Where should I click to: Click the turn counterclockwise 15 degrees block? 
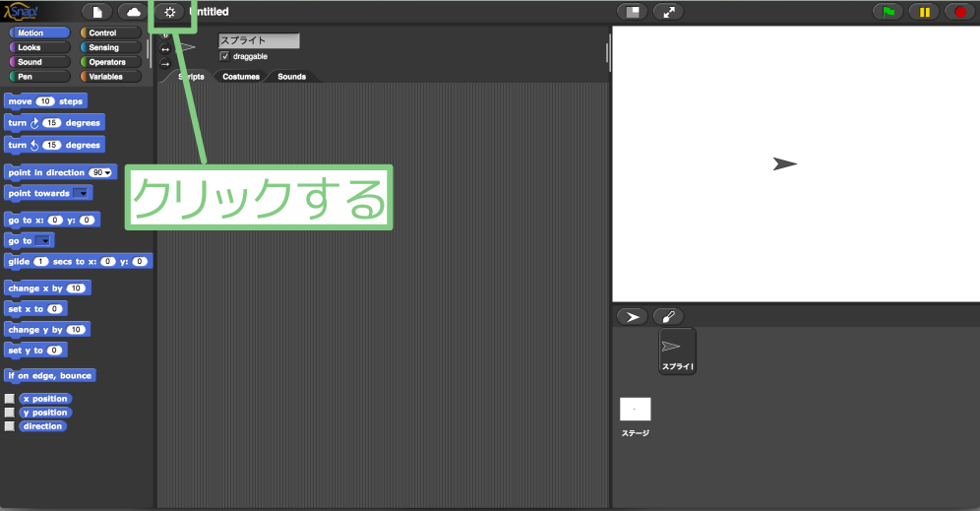(54, 145)
